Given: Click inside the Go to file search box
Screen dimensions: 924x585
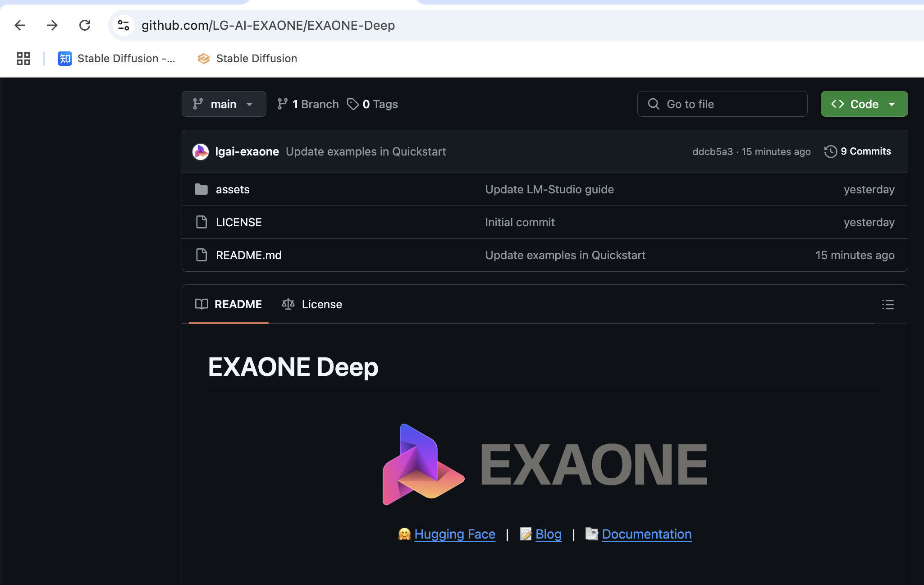Looking at the screenshot, I should coord(722,104).
